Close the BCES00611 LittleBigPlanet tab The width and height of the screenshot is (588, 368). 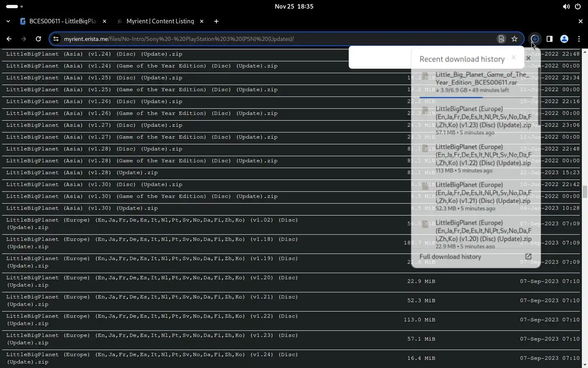105,21
